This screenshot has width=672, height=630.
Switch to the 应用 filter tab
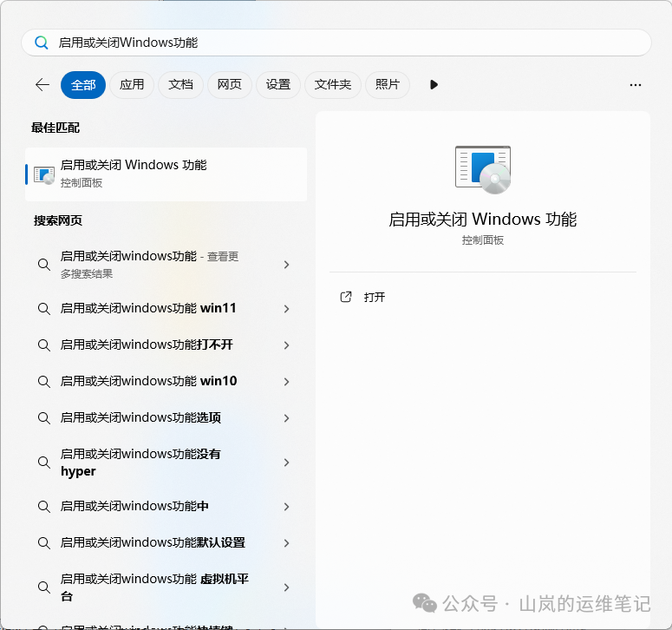[x=132, y=85]
